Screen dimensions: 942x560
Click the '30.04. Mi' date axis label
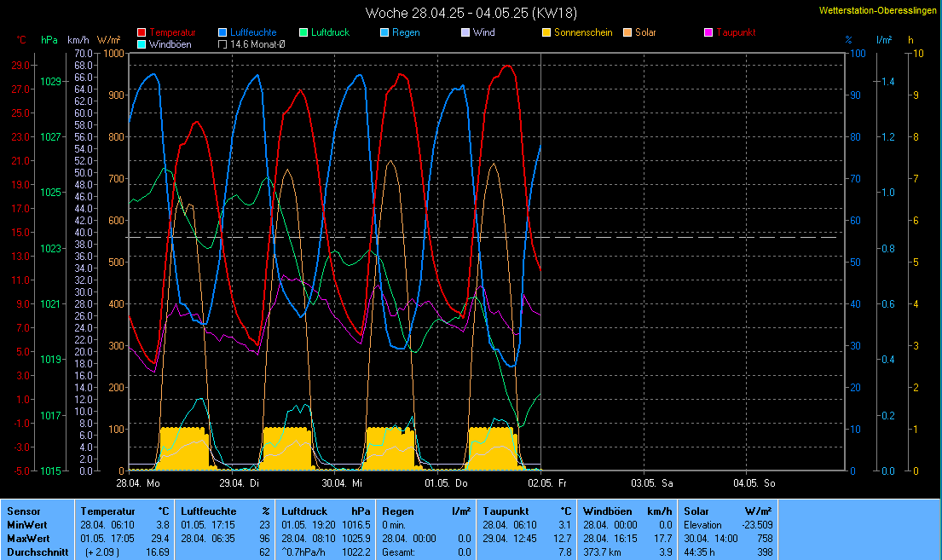[342, 483]
